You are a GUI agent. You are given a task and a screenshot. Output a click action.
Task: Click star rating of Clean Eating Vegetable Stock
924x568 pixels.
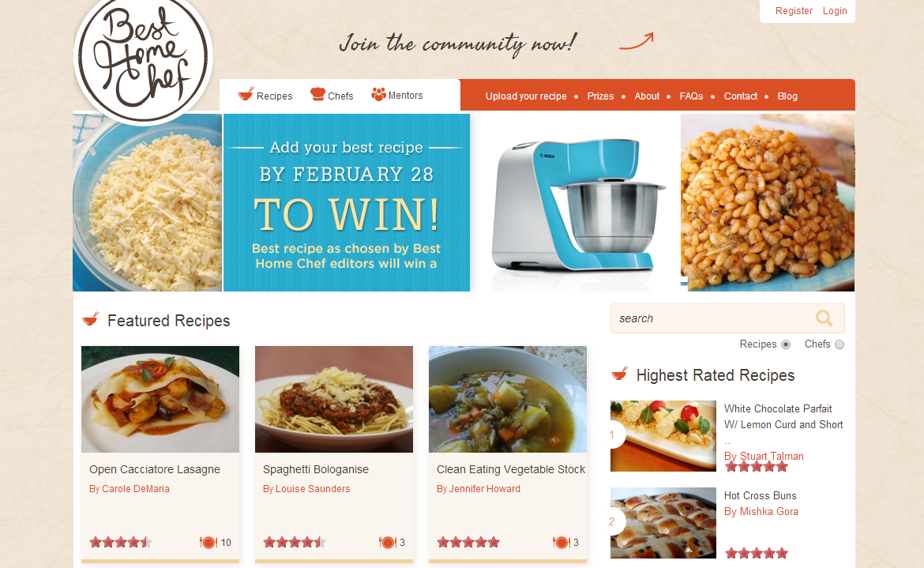468,542
